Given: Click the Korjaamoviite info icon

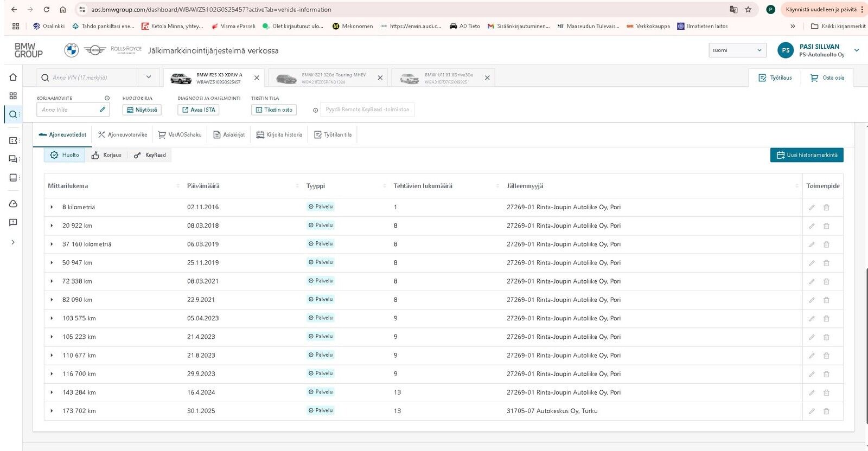Looking at the screenshot, I should click(107, 98).
